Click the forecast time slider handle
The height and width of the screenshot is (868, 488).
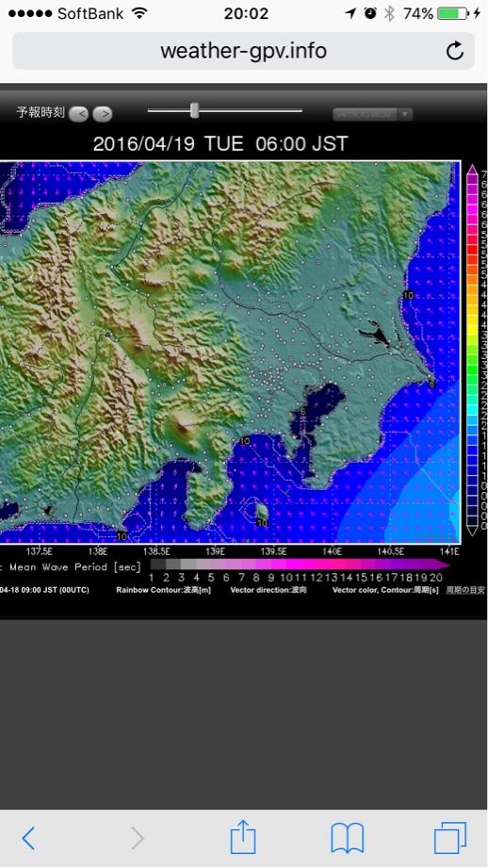(194, 110)
